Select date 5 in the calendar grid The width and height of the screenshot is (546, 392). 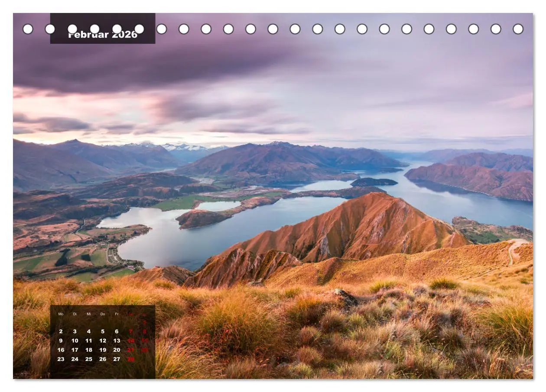pyautogui.click(x=103, y=331)
